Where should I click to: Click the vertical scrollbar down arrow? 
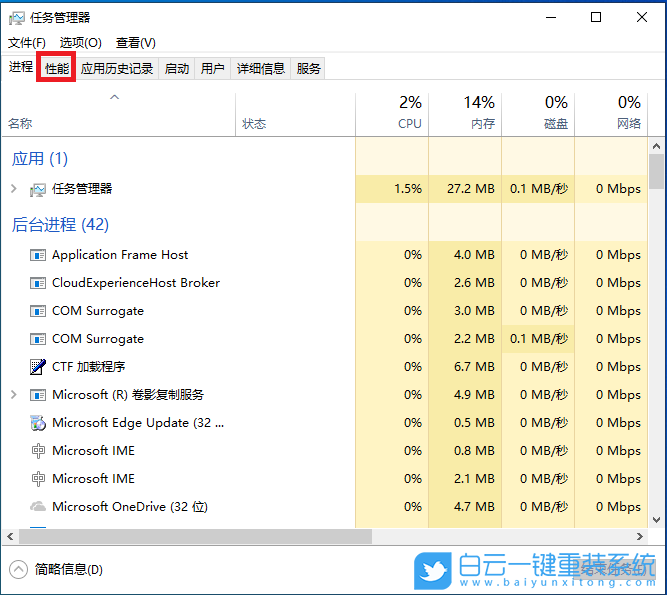[x=656, y=520]
